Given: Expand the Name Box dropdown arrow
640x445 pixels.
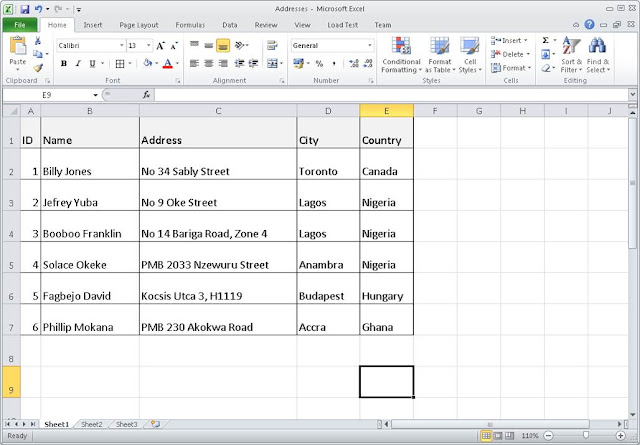Looking at the screenshot, I should (x=96, y=95).
